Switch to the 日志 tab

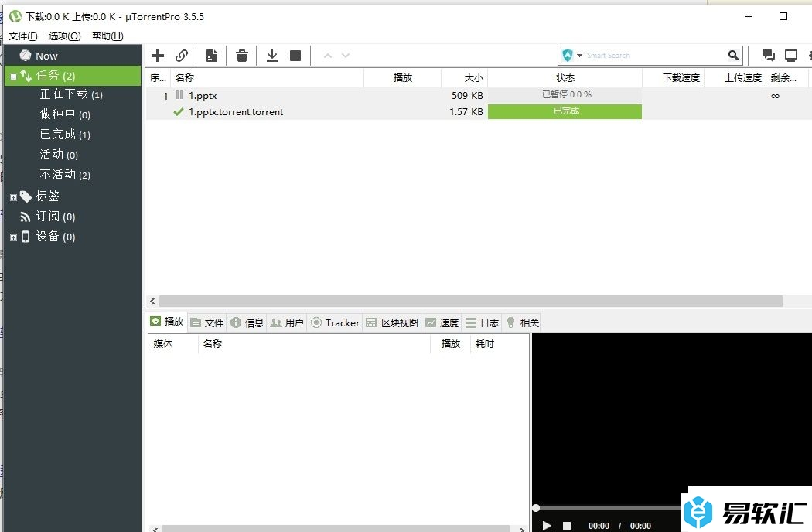coord(482,322)
